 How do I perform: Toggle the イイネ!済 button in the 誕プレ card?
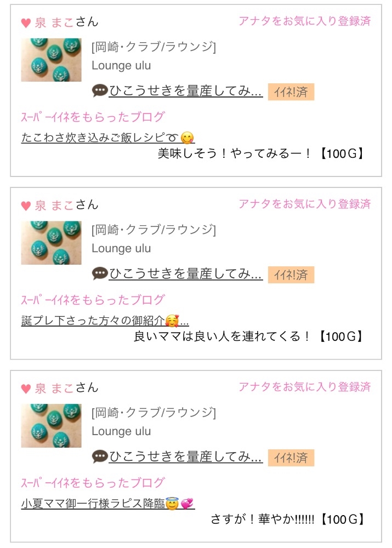291,275
